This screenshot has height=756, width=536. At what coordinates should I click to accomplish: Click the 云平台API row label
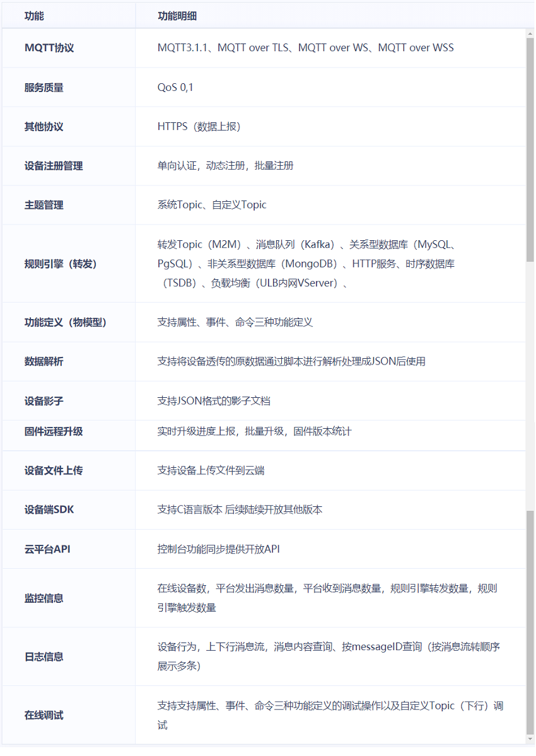(x=47, y=549)
